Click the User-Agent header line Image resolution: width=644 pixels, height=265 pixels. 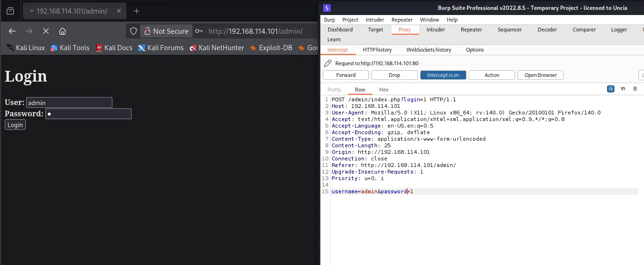pyautogui.click(x=466, y=113)
